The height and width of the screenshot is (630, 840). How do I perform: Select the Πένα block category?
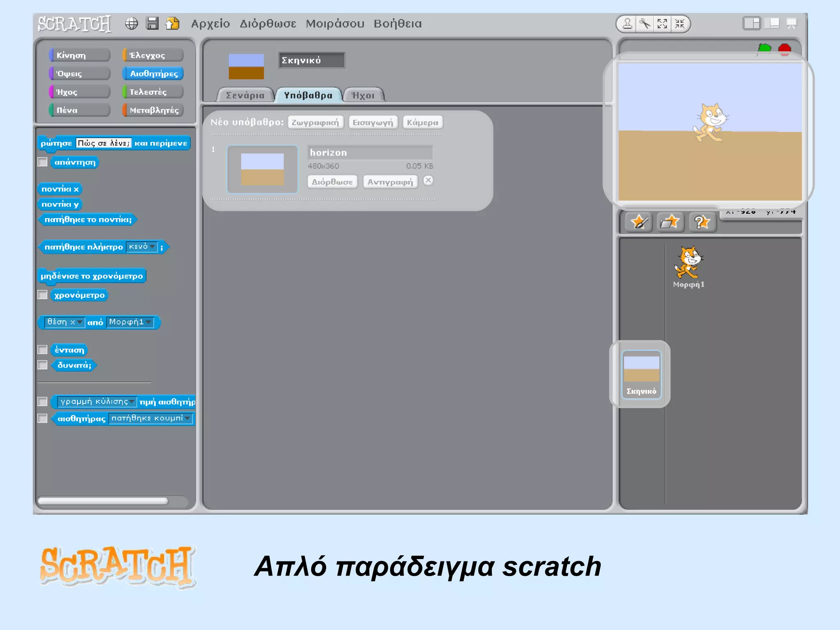coord(80,110)
